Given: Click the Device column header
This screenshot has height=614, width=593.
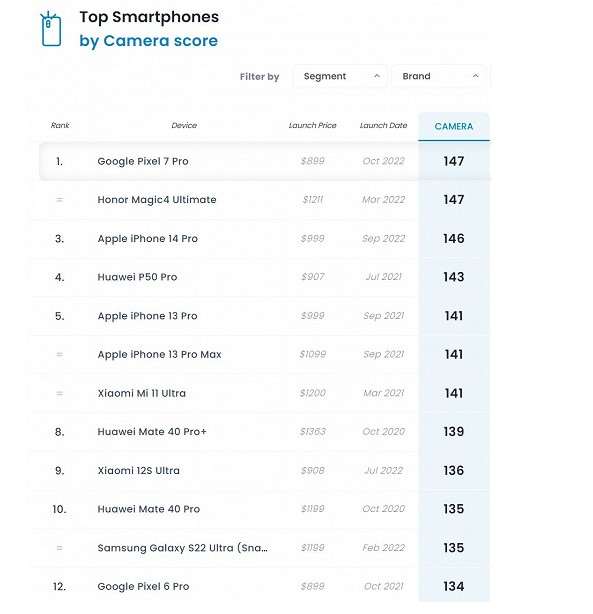Looking at the screenshot, I should 184,125.
